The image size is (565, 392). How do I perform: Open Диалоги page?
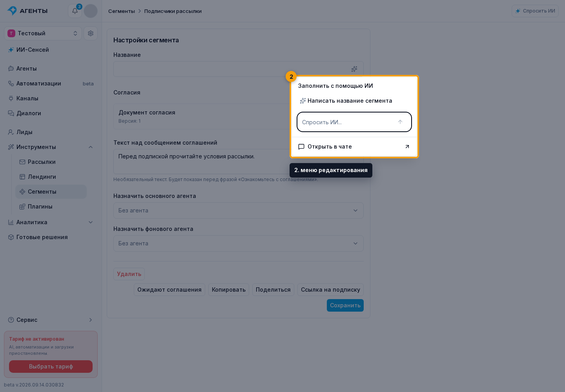[51, 113]
